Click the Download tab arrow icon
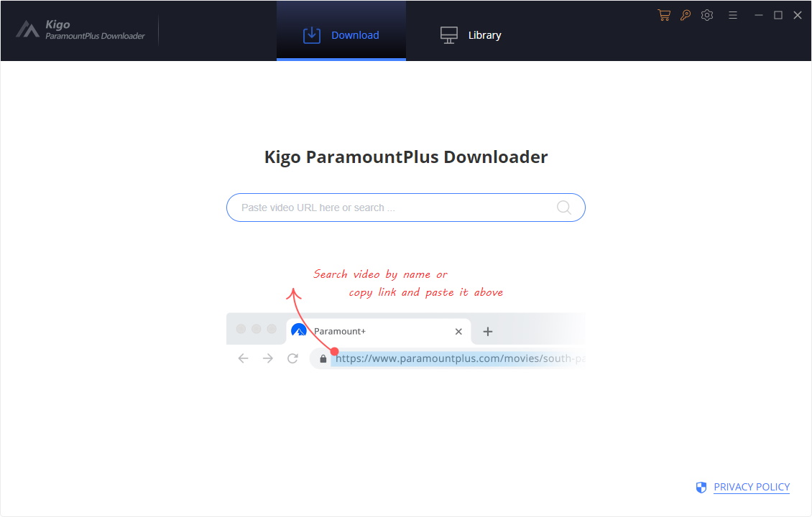 (x=312, y=35)
